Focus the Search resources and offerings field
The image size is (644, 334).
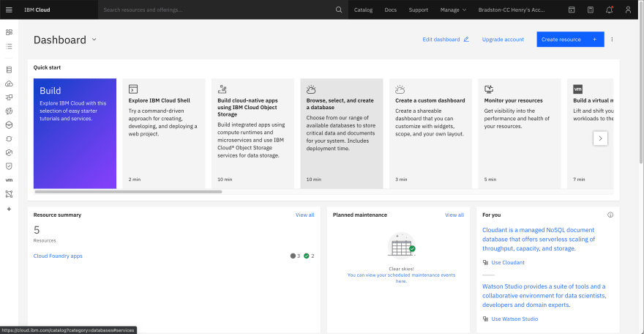217,10
